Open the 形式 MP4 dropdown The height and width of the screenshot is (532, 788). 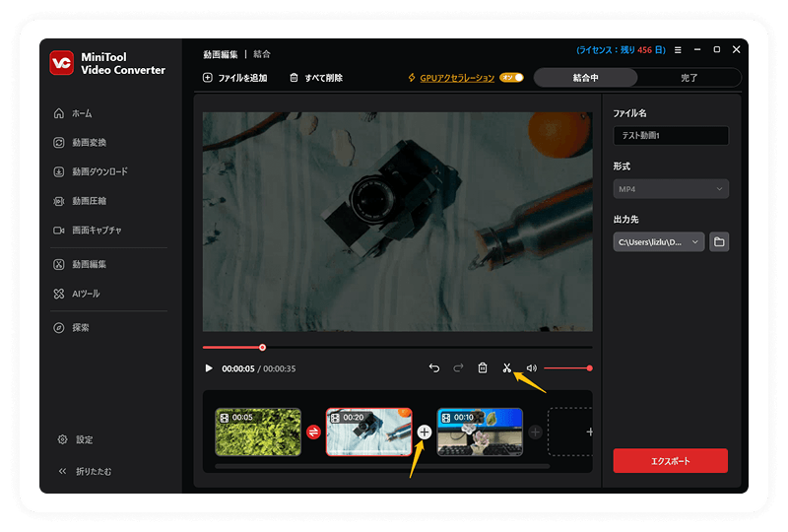[x=671, y=189]
